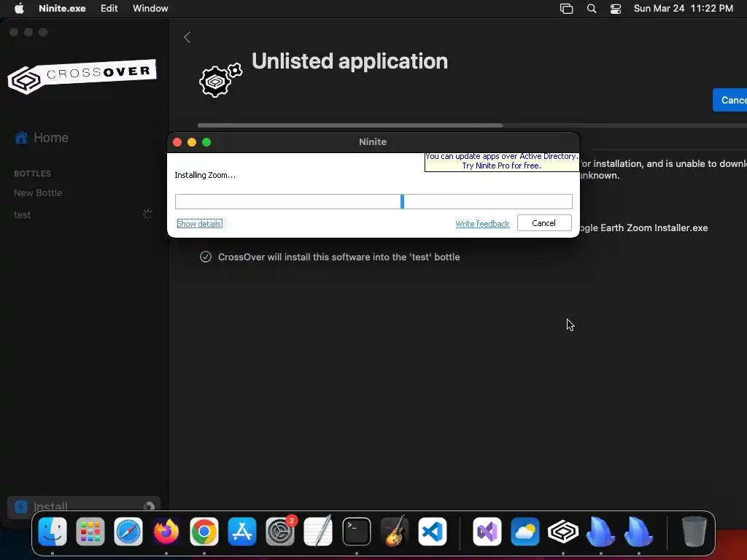Open Trash from the dock
This screenshot has width=747, height=560.
click(x=694, y=532)
